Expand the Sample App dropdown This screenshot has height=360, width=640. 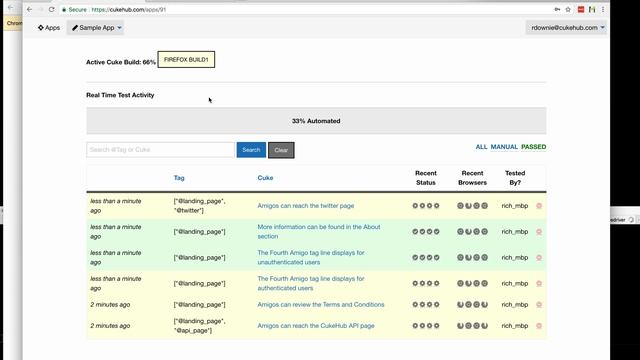coord(96,28)
